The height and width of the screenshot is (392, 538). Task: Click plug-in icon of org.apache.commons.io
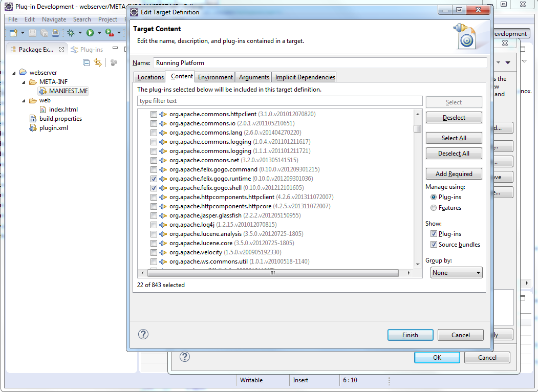(163, 123)
